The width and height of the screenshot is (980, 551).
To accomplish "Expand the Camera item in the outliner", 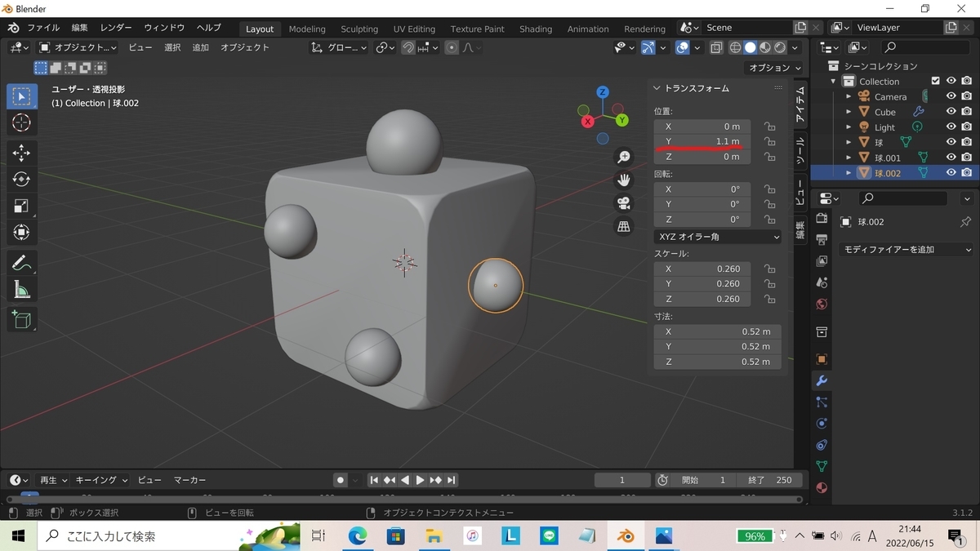I will coord(849,96).
